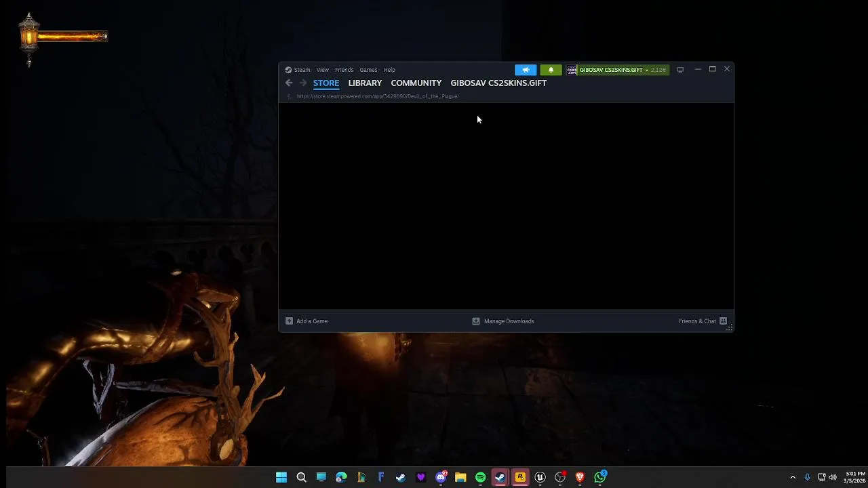Open Unreal Engine from taskbar
Viewport: 868px width, 488px height.
pos(540,477)
